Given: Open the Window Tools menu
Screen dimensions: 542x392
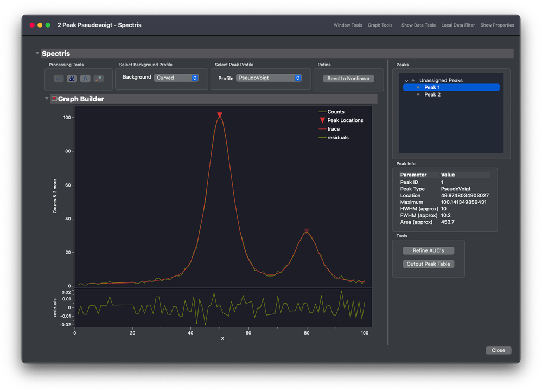Looking at the screenshot, I should pos(348,25).
